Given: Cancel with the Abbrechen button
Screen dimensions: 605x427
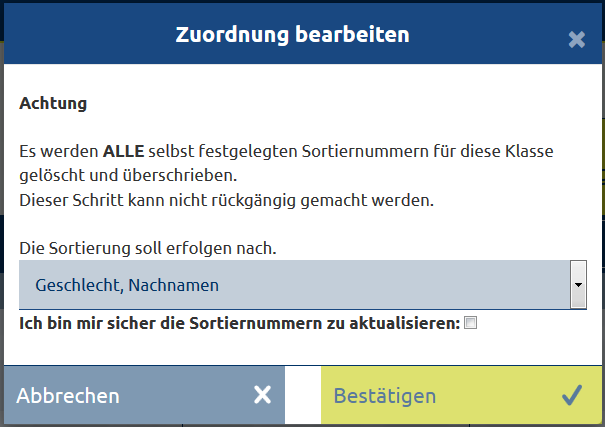Looking at the screenshot, I should (144, 395).
